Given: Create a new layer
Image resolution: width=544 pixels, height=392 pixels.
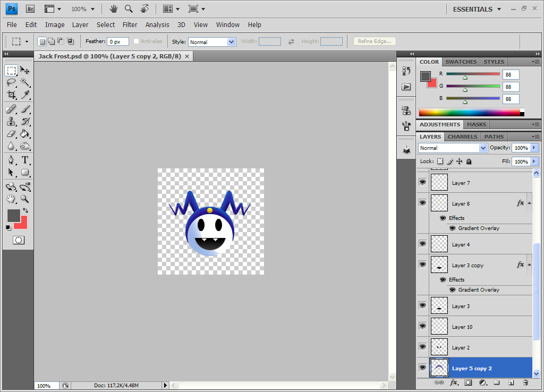Looking at the screenshot, I should (511, 382).
